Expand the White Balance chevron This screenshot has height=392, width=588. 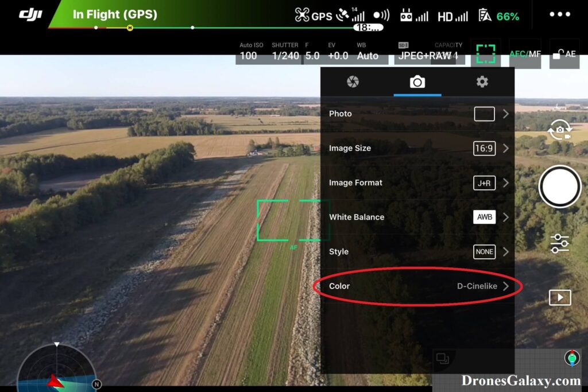[x=506, y=218]
